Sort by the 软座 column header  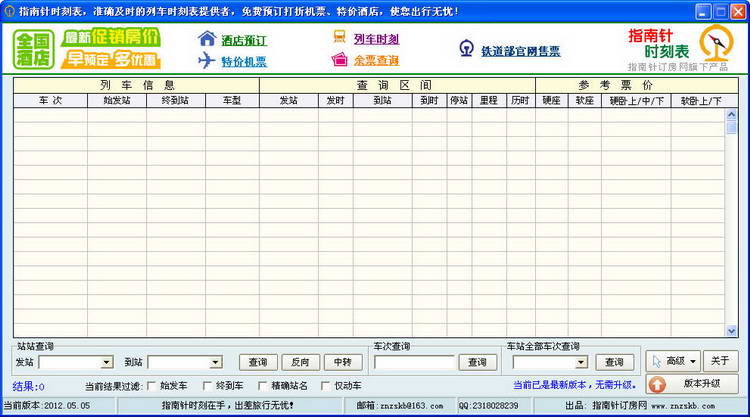coord(585,100)
